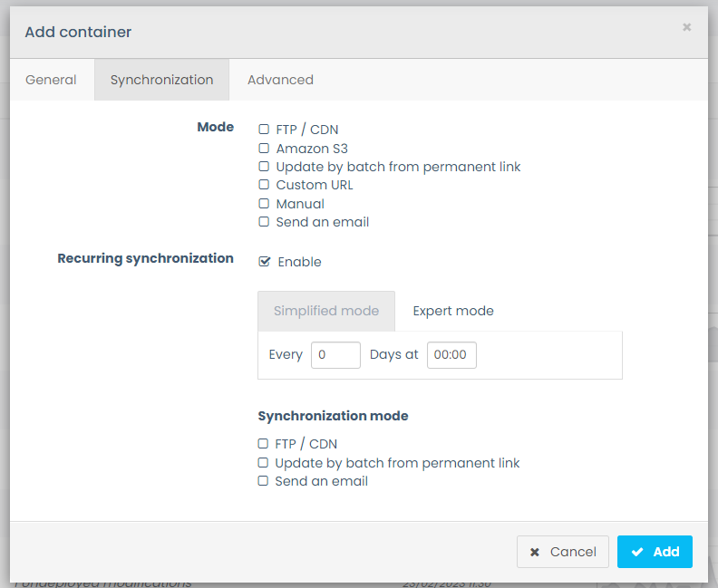Viewport: 718px width, 588px height.
Task: Check the Manual mode option
Action: pyautogui.click(x=264, y=204)
